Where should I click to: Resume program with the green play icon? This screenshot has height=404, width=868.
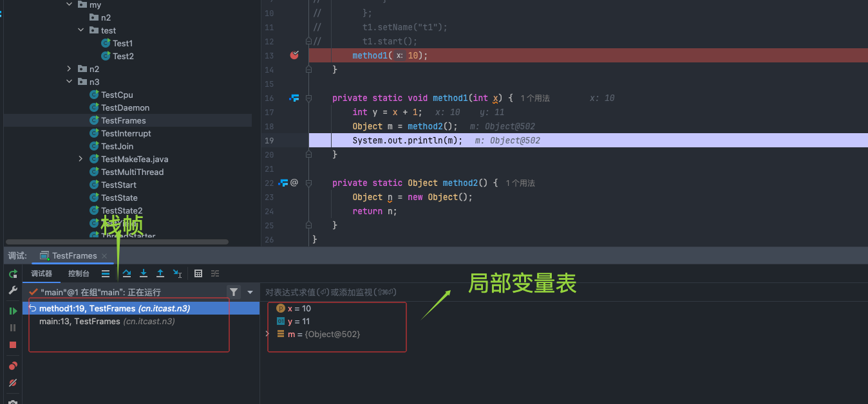click(x=13, y=311)
